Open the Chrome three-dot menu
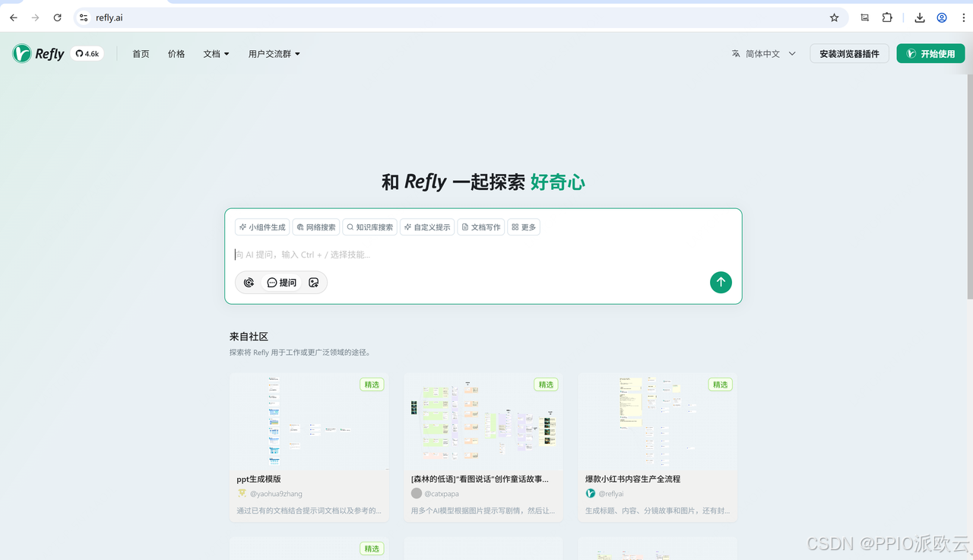The height and width of the screenshot is (560, 973). coord(963,17)
